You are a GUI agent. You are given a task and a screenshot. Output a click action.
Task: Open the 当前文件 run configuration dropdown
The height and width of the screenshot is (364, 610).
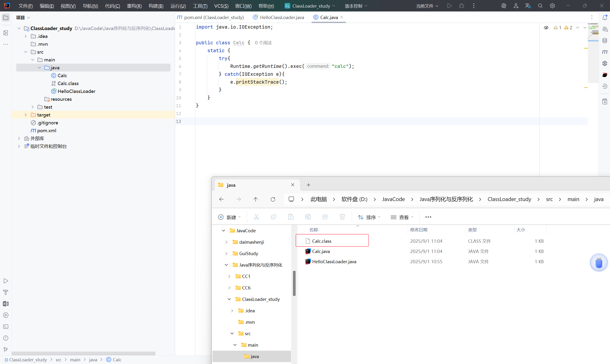point(427,6)
